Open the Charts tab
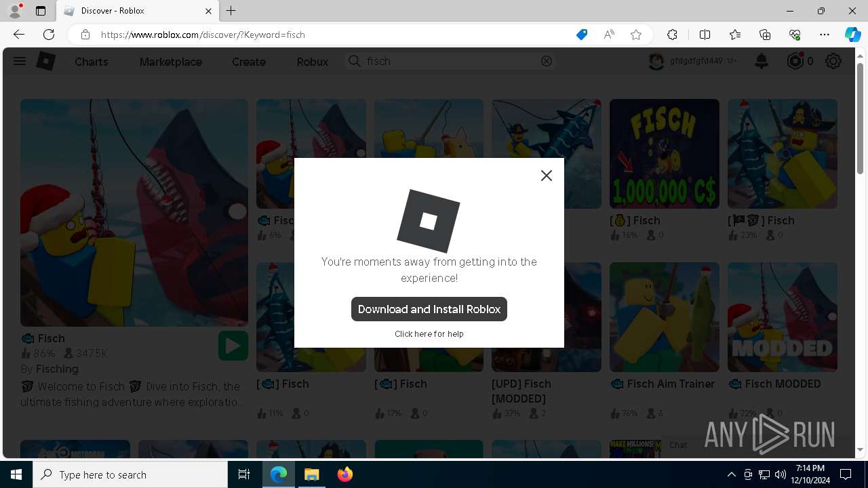The height and width of the screenshot is (488, 868). tap(92, 62)
